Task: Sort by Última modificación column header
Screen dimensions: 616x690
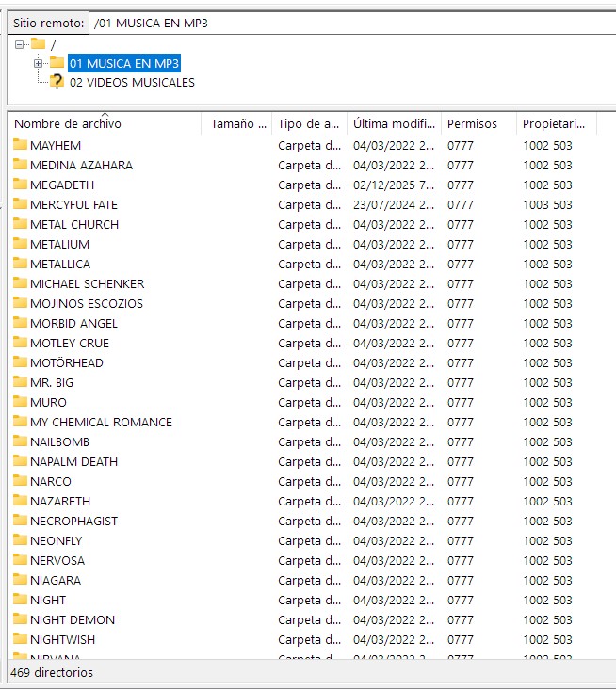Action: [395, 124]
